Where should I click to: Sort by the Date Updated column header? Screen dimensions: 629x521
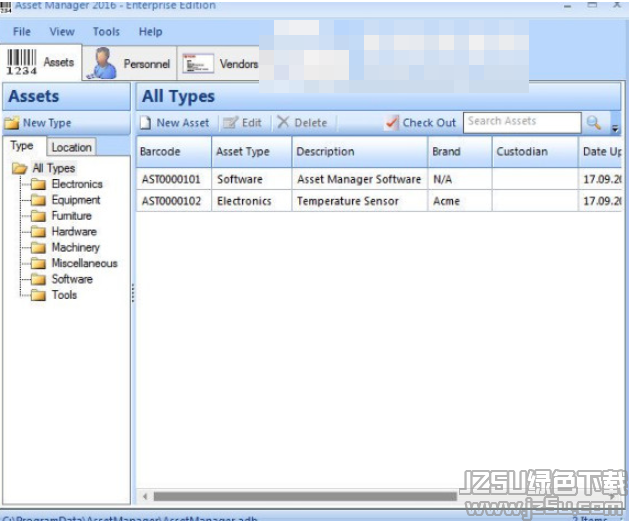[600, 152]
